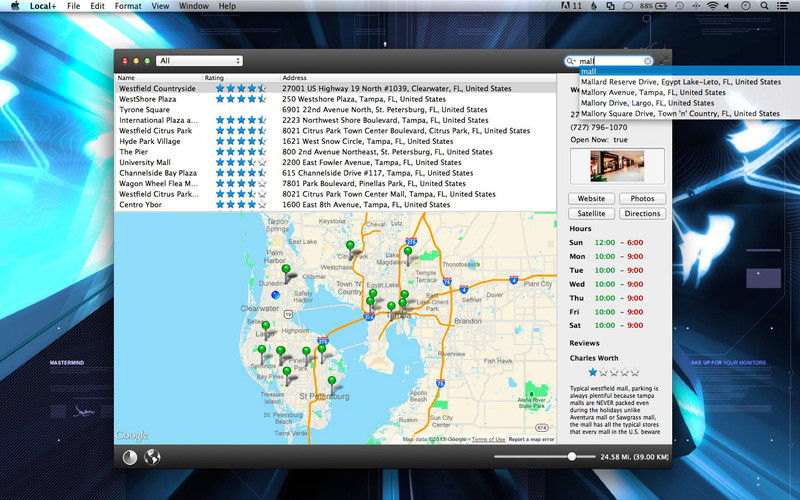Open the Wi-Fi status menu

[712, 6]
